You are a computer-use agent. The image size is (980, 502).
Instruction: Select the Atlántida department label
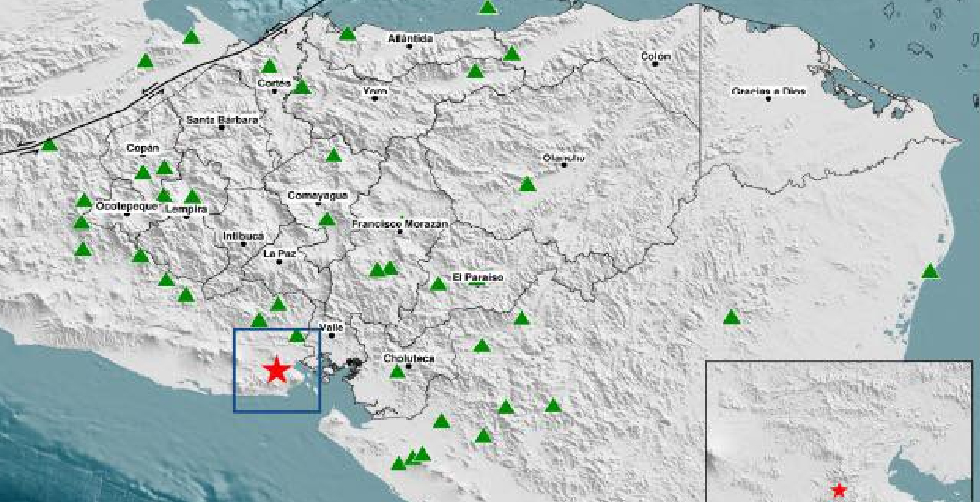[411, 38]
